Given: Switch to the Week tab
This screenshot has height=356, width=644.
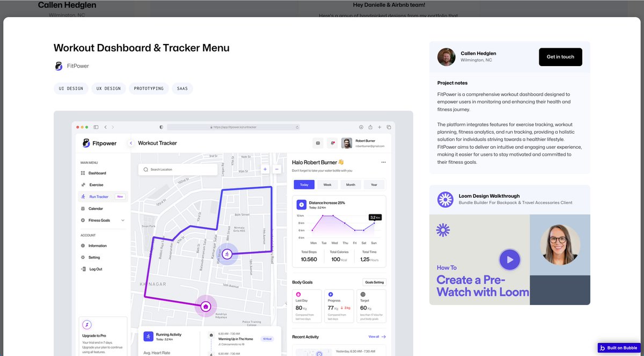Looking at the screenshot, I should 327,185.
